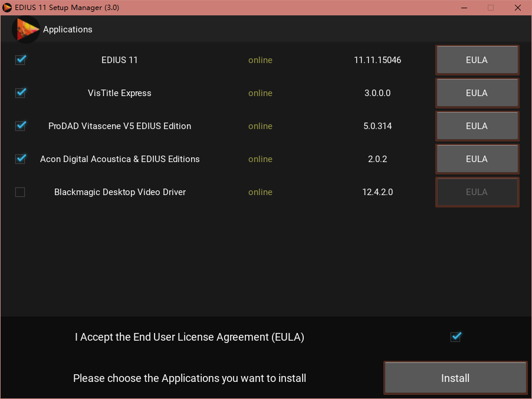Screen dimensions: 532x399
Task: Click version number 11.11.15046
Action: [x=377, y=60]
